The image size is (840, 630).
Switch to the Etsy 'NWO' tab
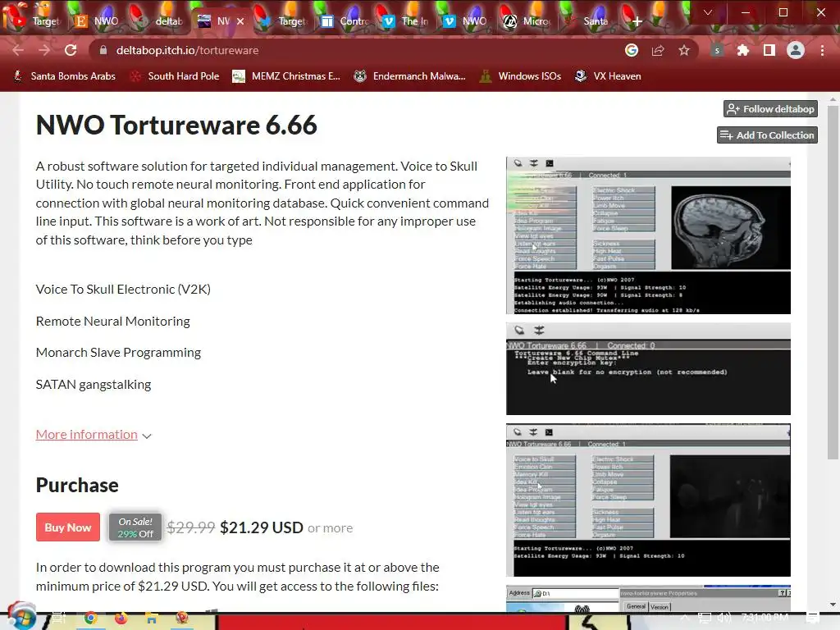click(x=97, y=21)
